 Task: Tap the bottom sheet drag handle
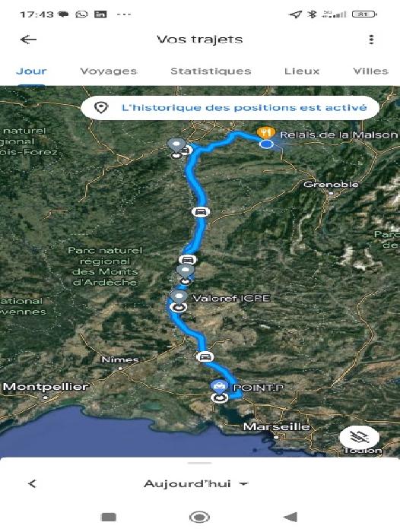point(200,463)
